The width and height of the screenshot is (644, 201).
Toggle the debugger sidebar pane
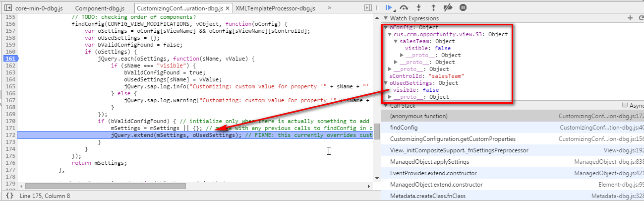367,8
